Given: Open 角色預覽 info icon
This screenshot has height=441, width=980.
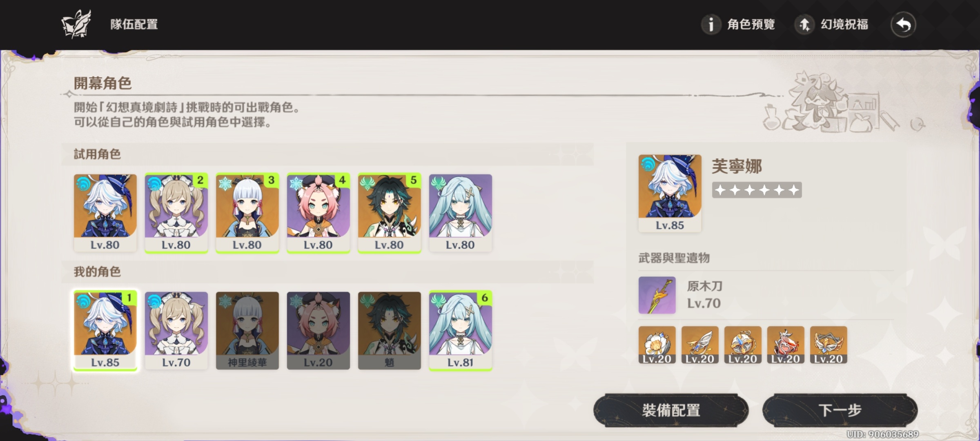Looking at the screenshot, I should point(710,24).
